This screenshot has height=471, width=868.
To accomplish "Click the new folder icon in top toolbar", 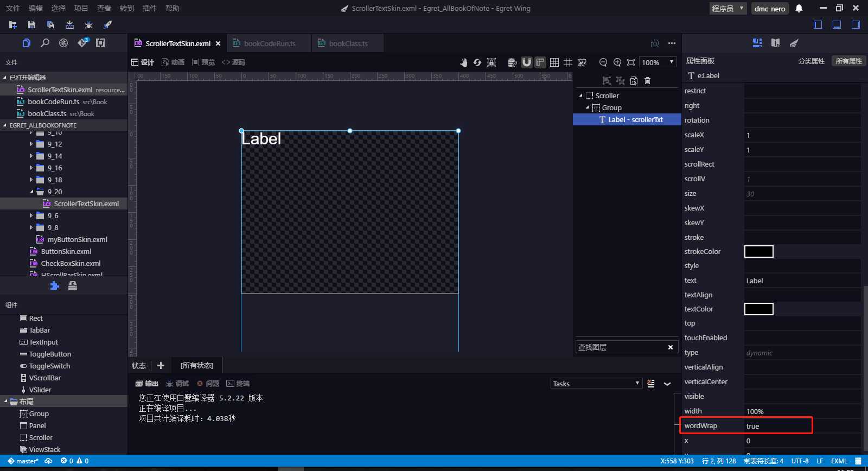I will tap(13, 25).
